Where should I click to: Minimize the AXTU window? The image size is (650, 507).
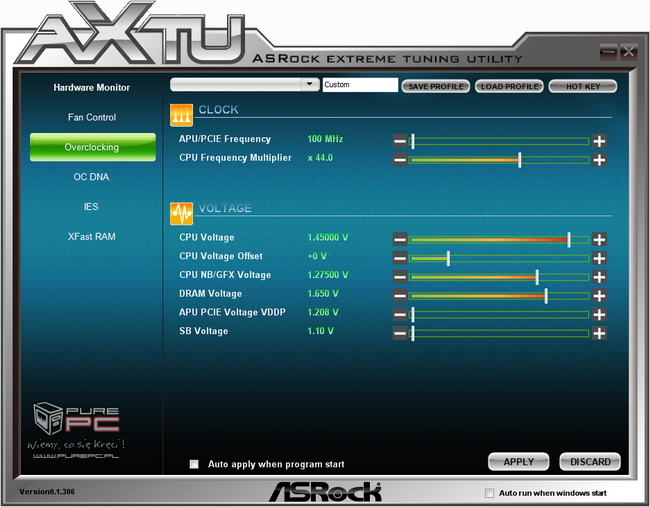click(x=608, y=52)
